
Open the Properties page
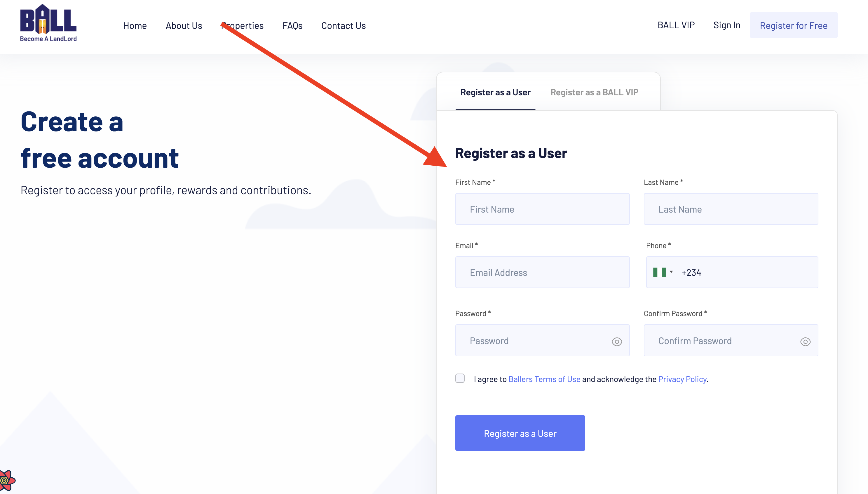click(x=242, y=25)
